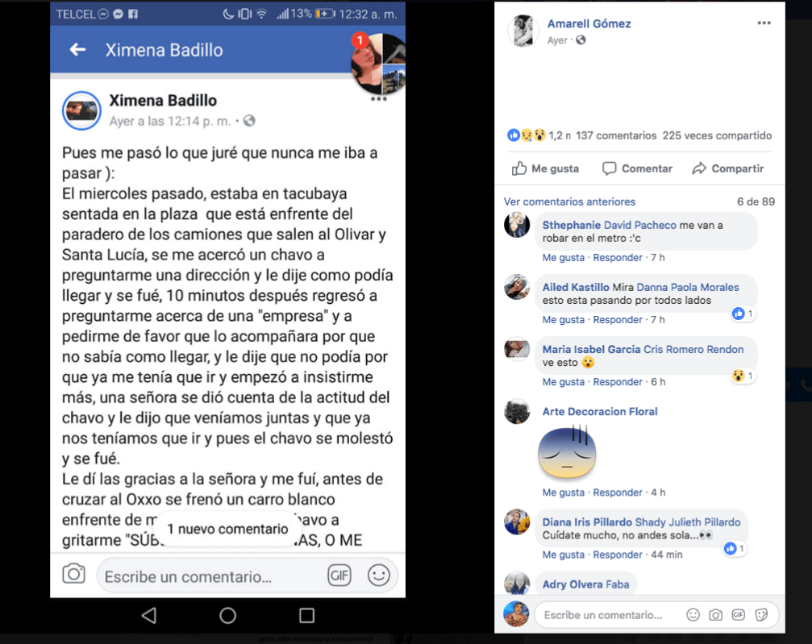Like Diana Iris Pillardo's comment
This screenshot has width=812, height=644.
tap(563, 555)
